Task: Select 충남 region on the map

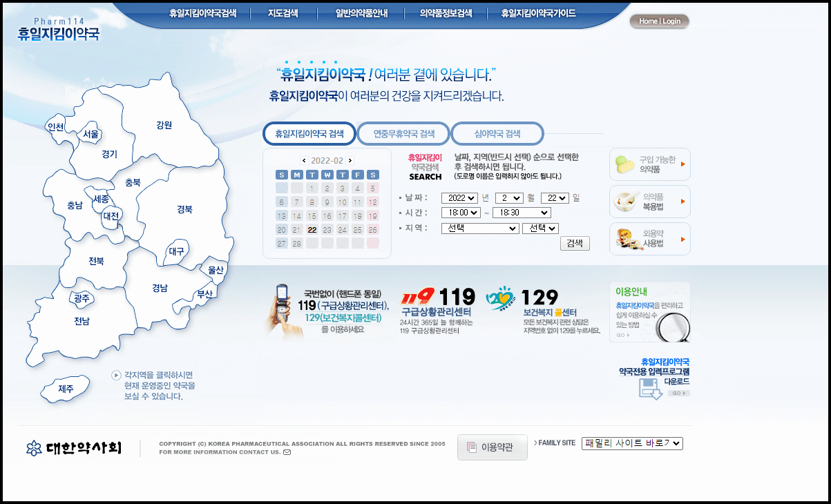Action: point(75,205)
